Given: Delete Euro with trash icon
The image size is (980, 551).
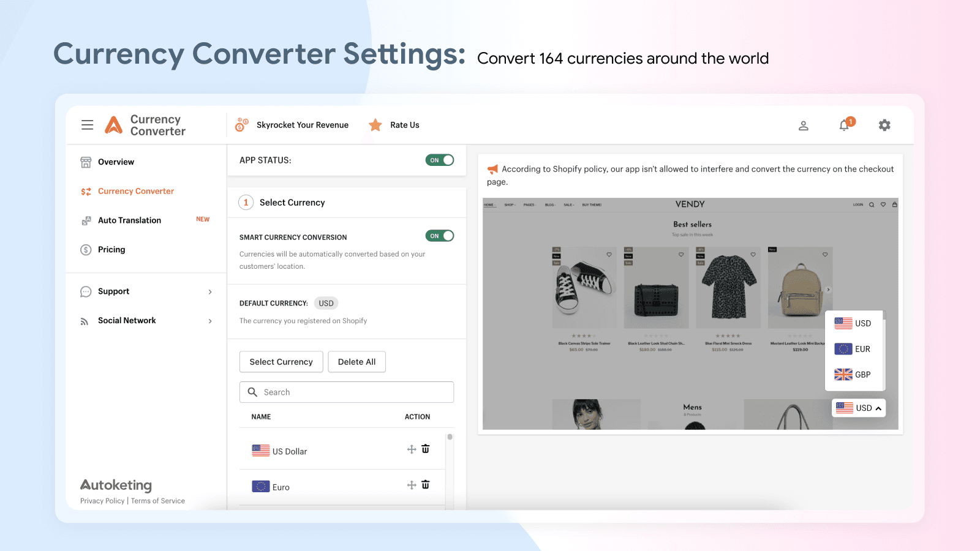Looking at the screenshot, I should tap(426, 484).
